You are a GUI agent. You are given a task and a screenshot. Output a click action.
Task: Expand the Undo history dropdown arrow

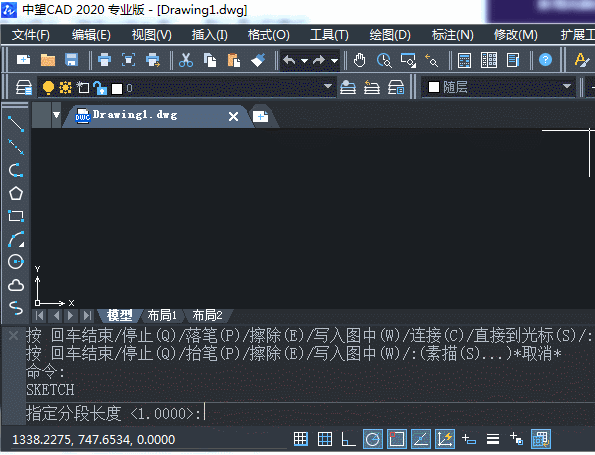304,60
